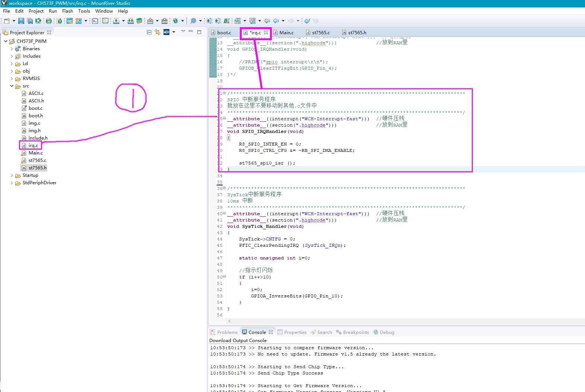Place cursor on st7565_spi0_isr line
Viewport: 585px width, 392px height.
[x=267, y=163]
